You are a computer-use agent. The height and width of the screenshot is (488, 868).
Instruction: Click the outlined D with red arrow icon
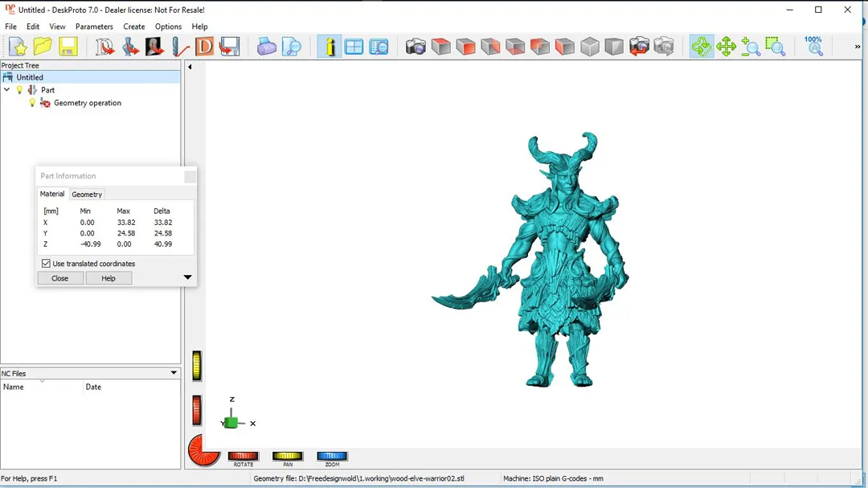[x=104, y=47]
